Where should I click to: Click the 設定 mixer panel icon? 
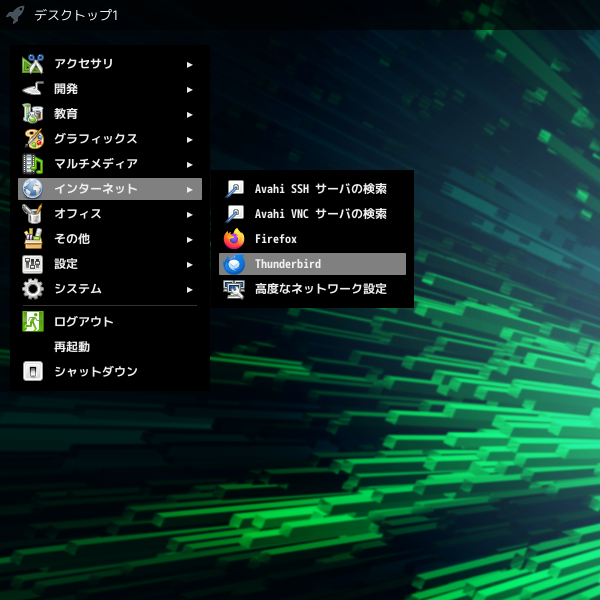coord(33,264)
